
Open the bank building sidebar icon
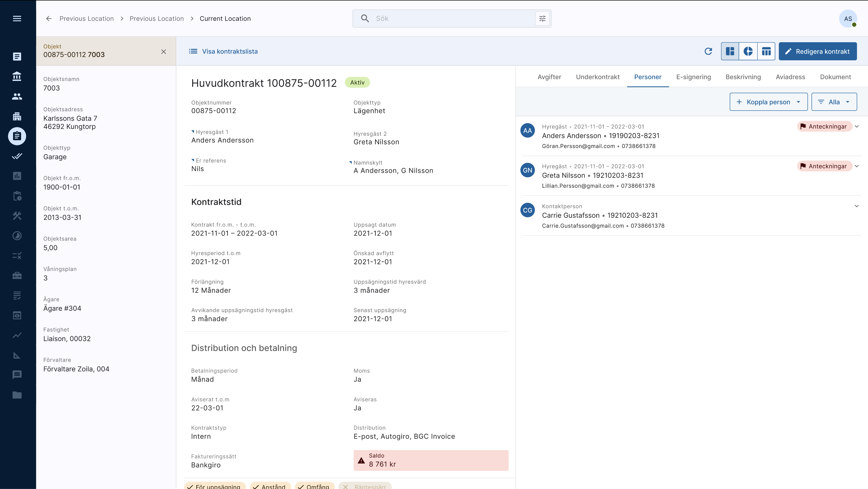pos(17,76)
